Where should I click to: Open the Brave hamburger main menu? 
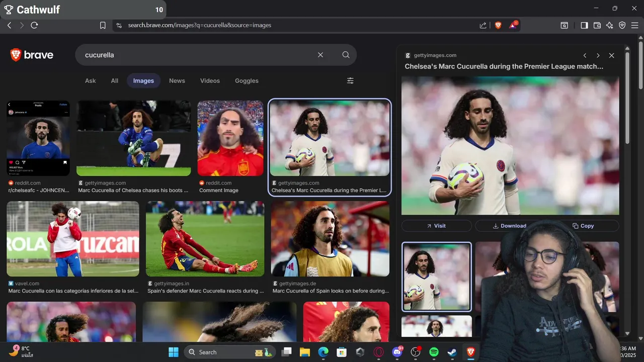(x=635, y=25)
